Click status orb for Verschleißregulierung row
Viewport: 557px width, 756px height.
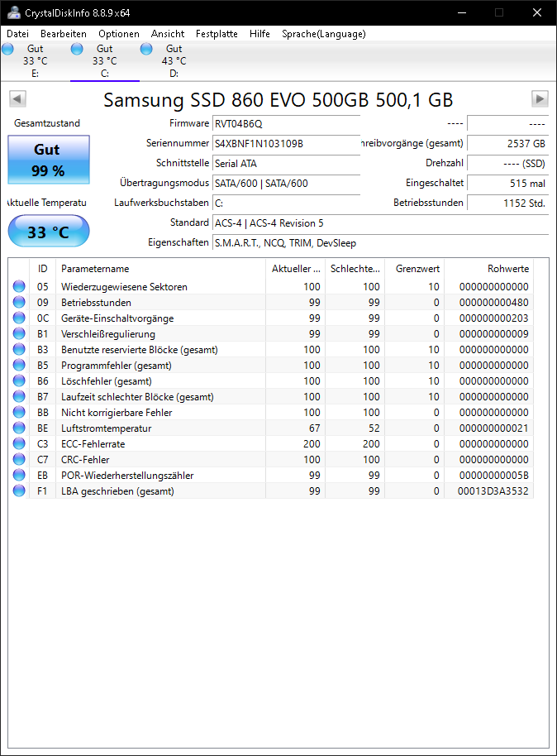[19, 333]
